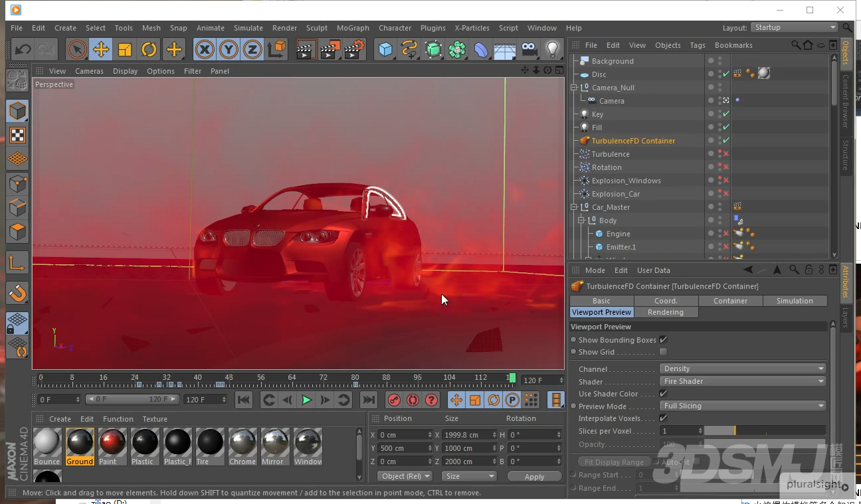Add a Floor environment object
861x504 pixels.
505,49
